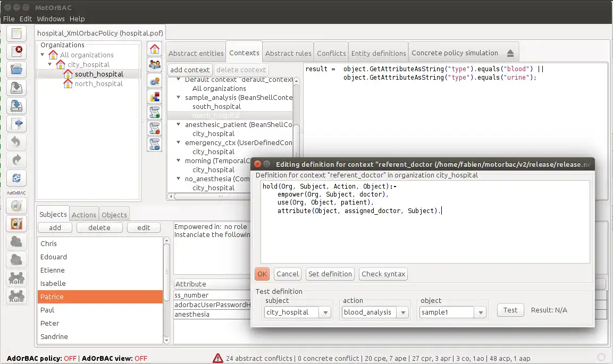Click the scroll icon with red dot

tap(154, 129)
